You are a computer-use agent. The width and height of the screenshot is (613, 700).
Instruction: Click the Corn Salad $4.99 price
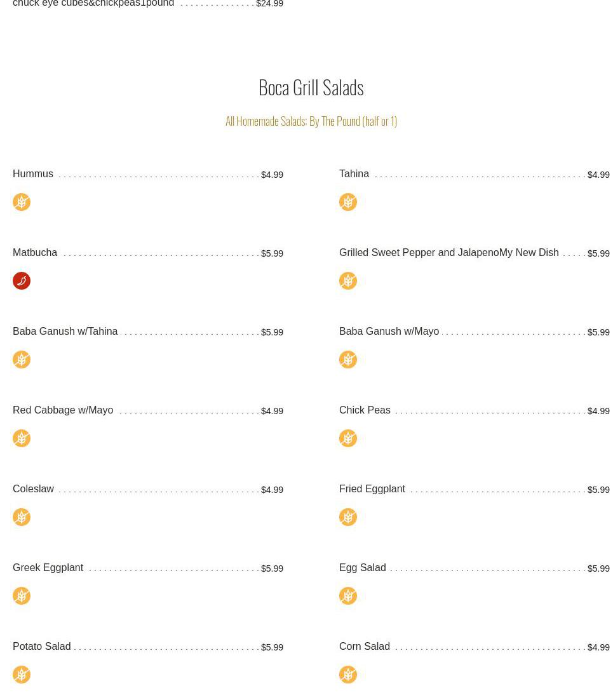coord(598,647)
